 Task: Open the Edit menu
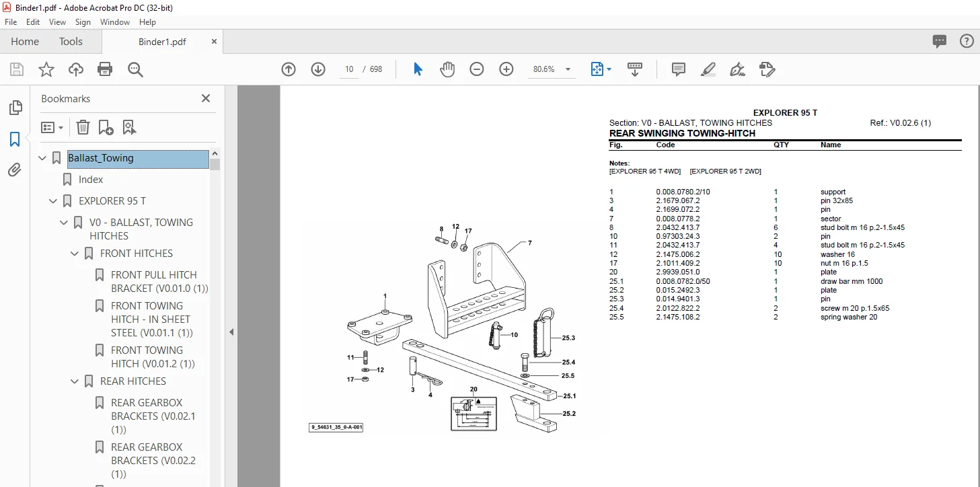coord(33,22)
